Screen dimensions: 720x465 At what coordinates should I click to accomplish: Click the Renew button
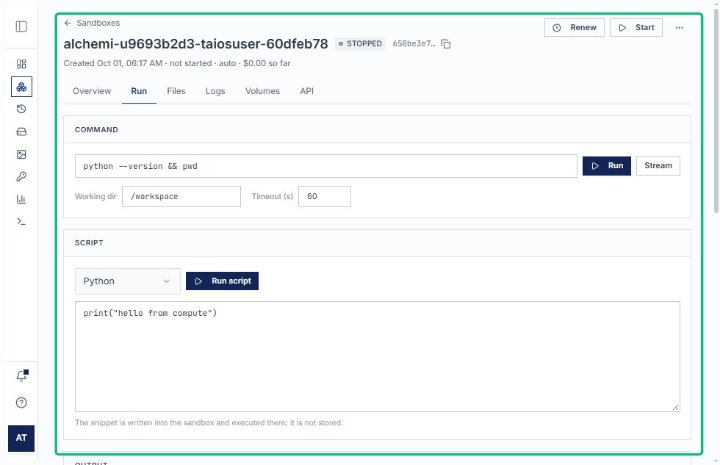pos(574,28)
